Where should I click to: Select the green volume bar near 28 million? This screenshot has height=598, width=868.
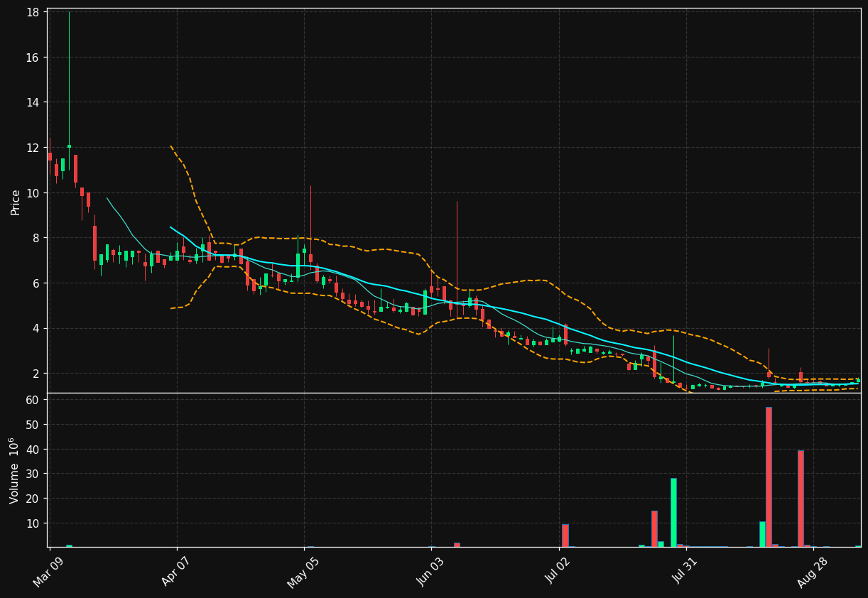tap(673, 512)
